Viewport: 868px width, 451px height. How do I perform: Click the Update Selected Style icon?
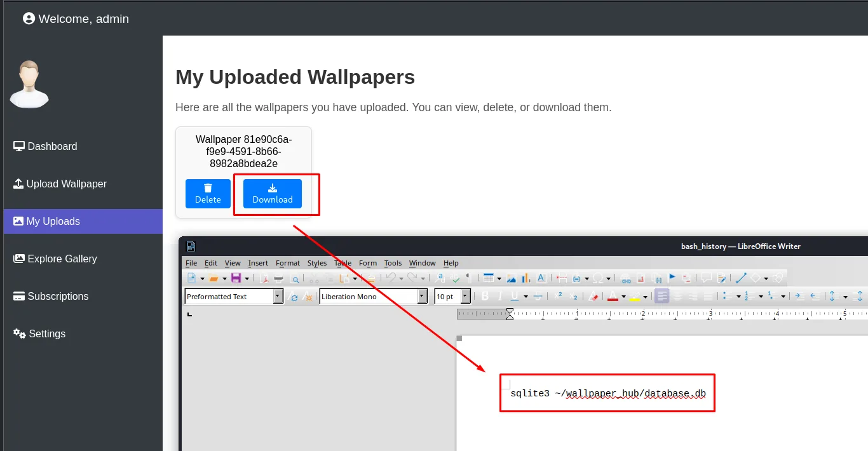[x=293, y=297]
